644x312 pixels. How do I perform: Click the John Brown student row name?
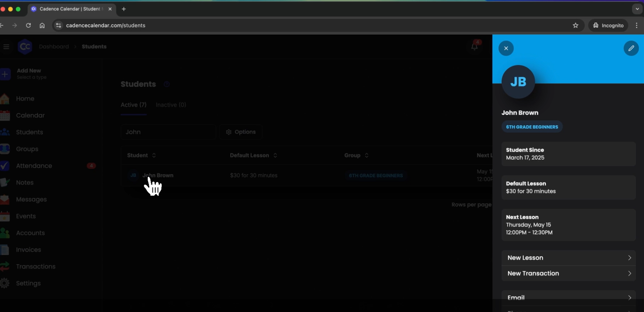tap(158, 175)
